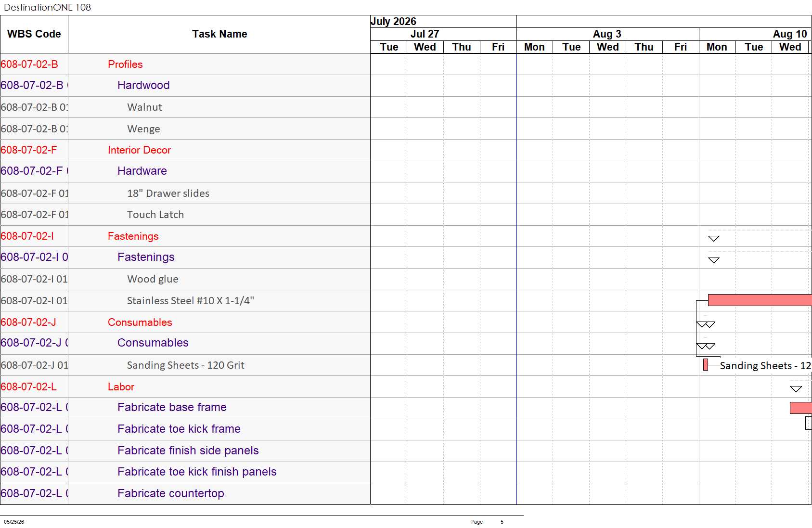Click the Page footer label
This screenshot has width=812, height=528.
pyautogui.click(x=477, y=522)
